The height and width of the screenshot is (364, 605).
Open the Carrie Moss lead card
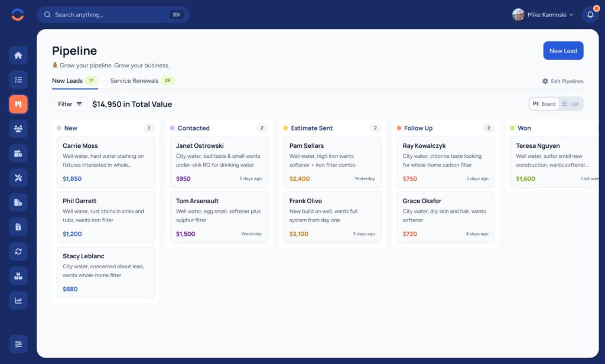point(106,162)
